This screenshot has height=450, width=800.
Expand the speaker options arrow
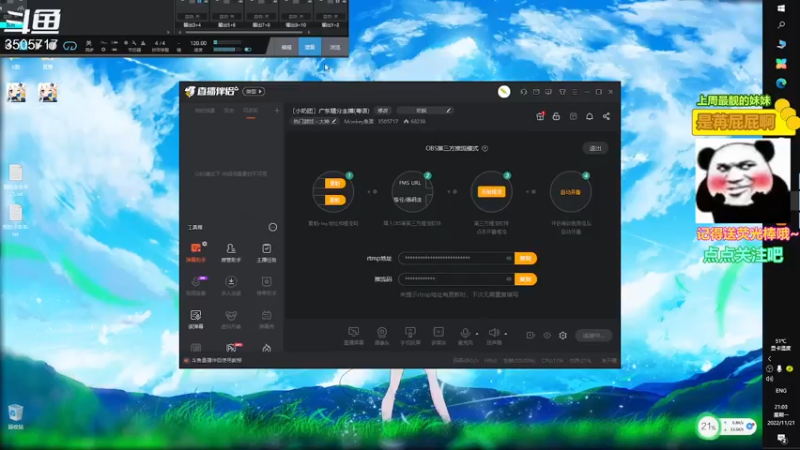tap(506, 334)
